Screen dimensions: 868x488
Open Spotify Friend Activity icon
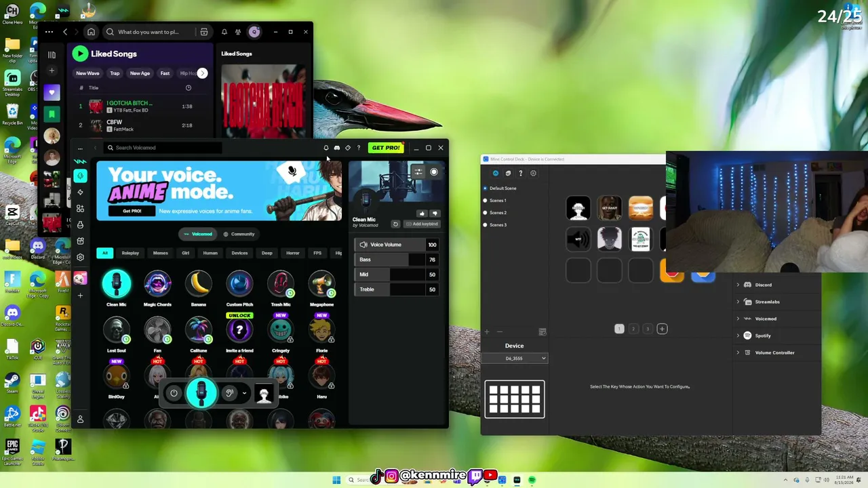click(x=238, y=32)
